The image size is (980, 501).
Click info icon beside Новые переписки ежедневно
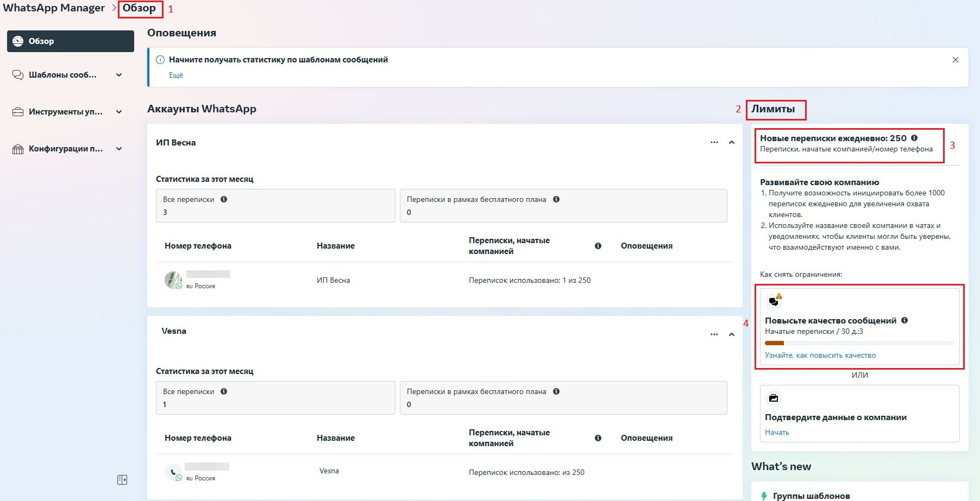pyautogui.click(x=914, y=138)
